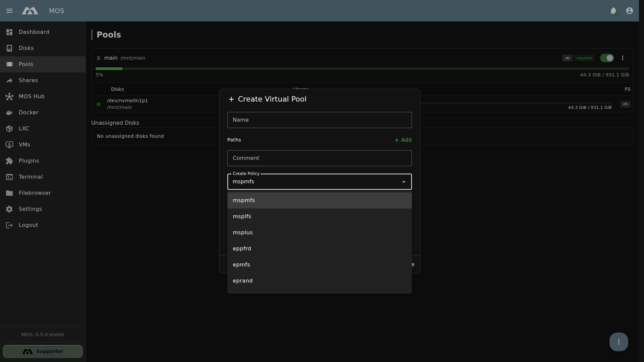Open the user account menu

630,11
